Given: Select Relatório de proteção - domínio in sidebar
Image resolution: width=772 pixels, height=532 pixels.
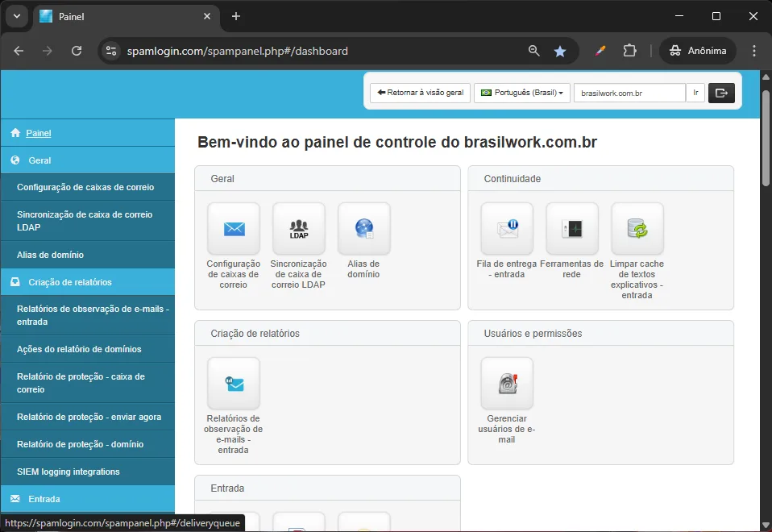Looking at the screenshot, I should pyautogui.click(x=88, y=444).
